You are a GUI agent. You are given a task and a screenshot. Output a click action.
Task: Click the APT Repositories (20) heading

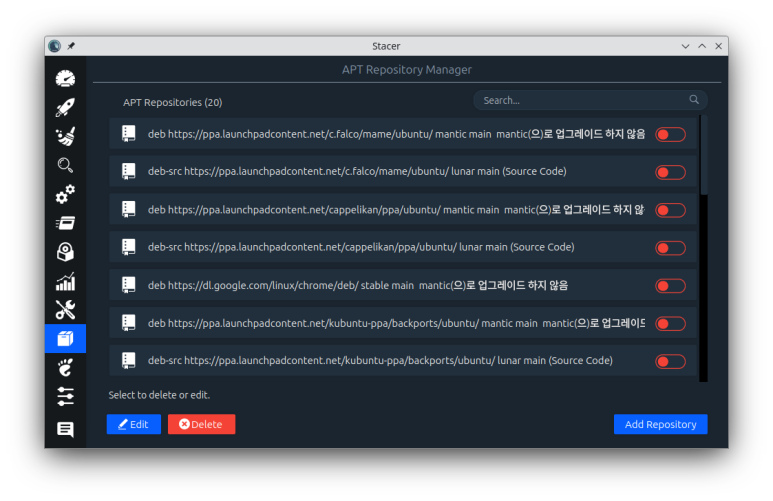point(173,102)
